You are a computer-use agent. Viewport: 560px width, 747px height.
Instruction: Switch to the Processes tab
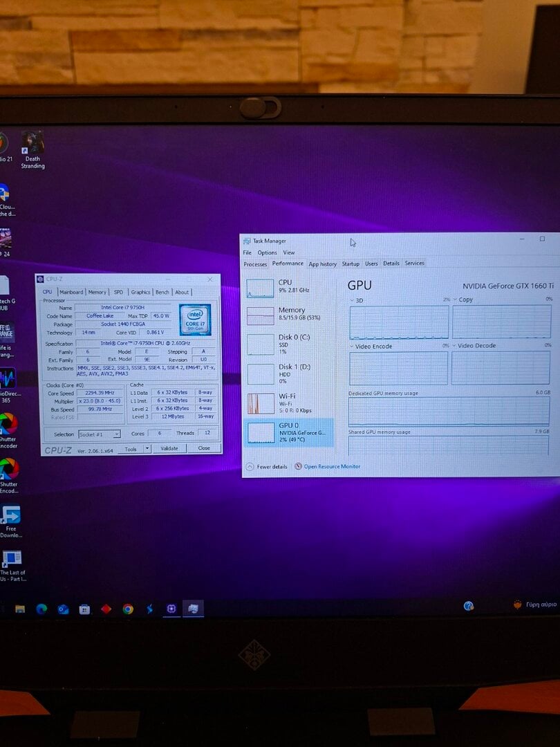click(255, 264)
